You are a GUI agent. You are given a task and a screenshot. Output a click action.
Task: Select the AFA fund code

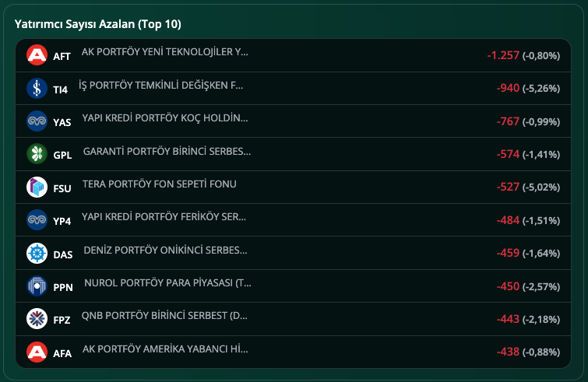coord(62,353)
